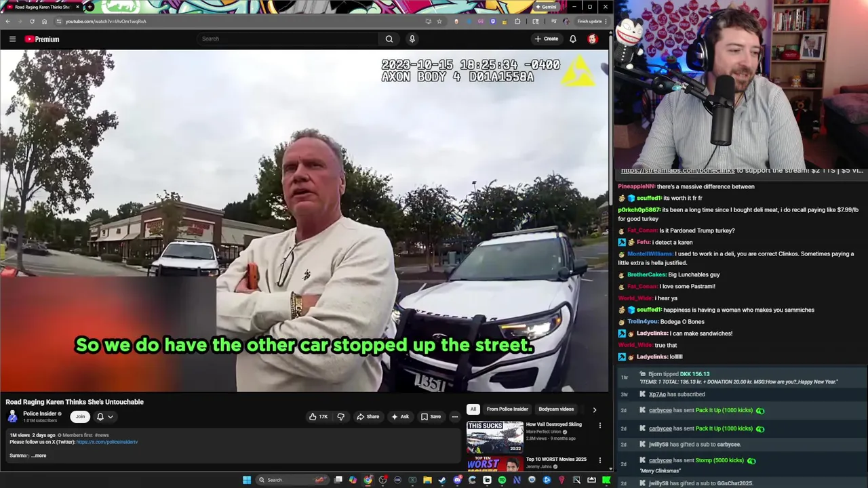Like the video with thumbs up 17K
868x488 pixels.
click(x=318, y=417)
